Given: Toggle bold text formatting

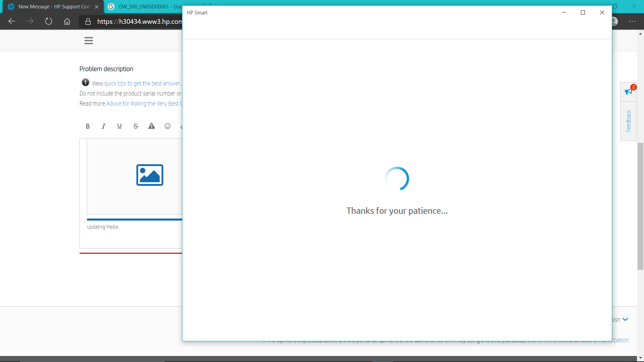Looking at the screenshot, I should click(87, 126).
